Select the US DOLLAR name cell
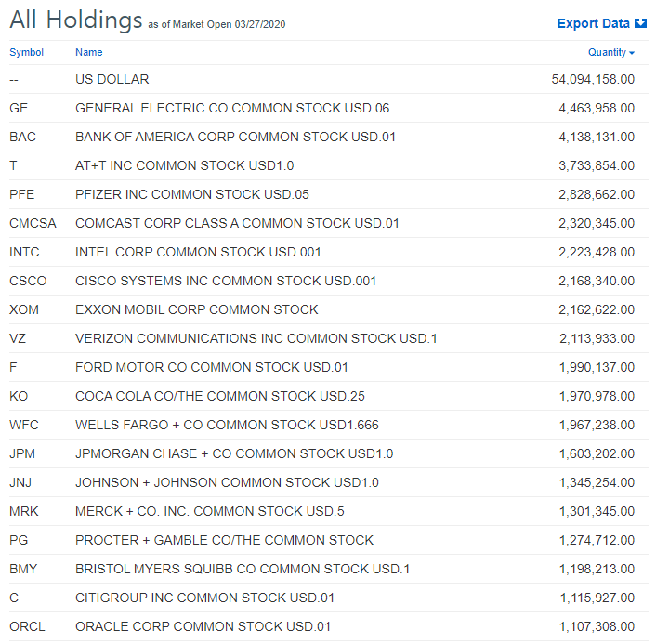This screenshot has height=644, width=656. point(112,79)
